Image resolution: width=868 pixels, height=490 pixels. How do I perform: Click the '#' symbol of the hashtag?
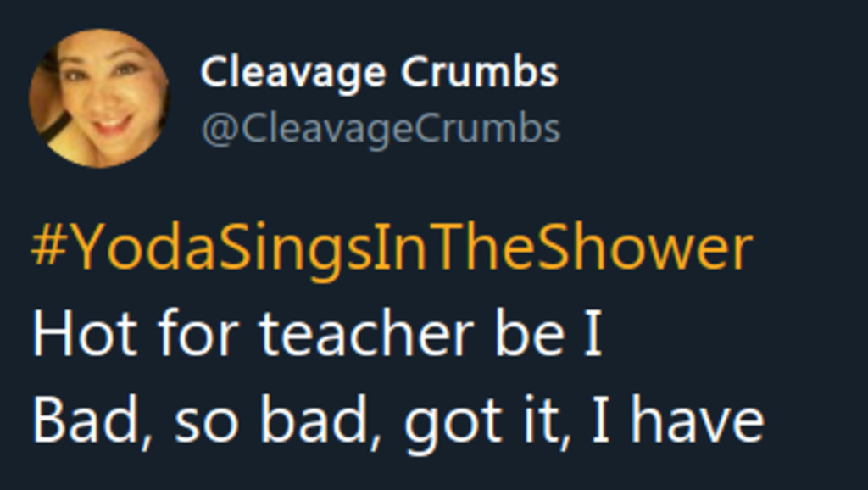click(x=47, y=249)
